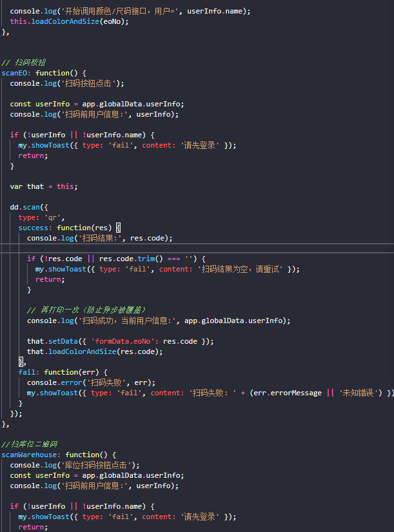Screen dimensions: 394x532
Task: Click this.loadColorAndSize(eoNo) call
Action: [x=69, y=21]
